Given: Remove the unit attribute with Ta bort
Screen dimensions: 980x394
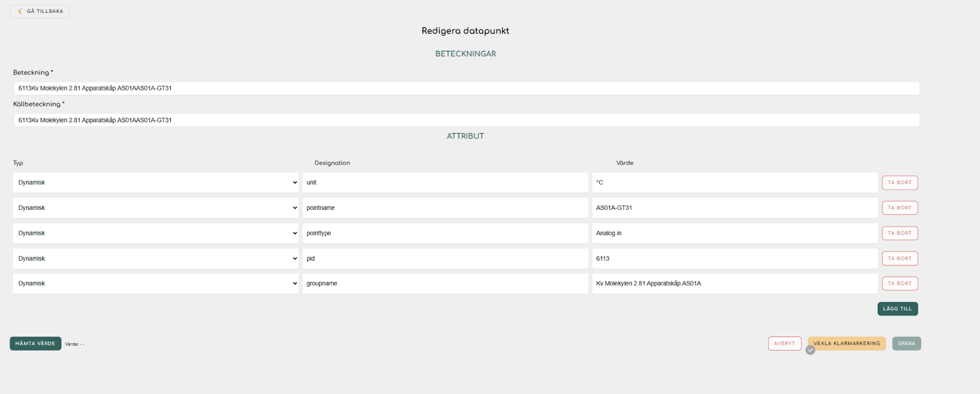Looking at the screenshot, I should tap(900, 182).
